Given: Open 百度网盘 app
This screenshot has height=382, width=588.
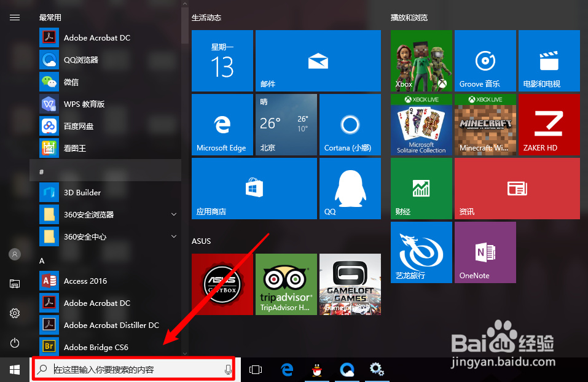Looking at the screenshot, I should click(106, 127).
